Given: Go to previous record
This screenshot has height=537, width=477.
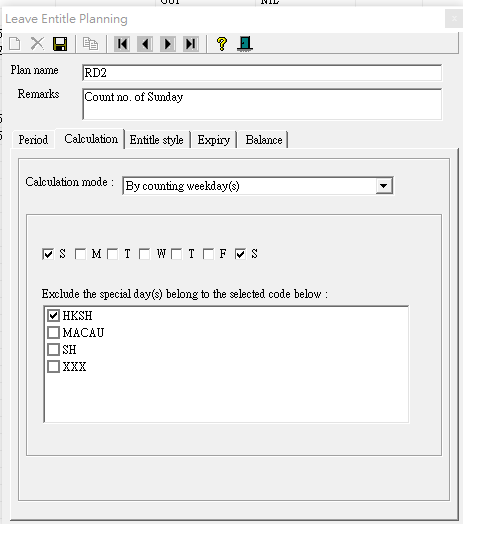Looking at the screenshot, I should pos(145,44).
